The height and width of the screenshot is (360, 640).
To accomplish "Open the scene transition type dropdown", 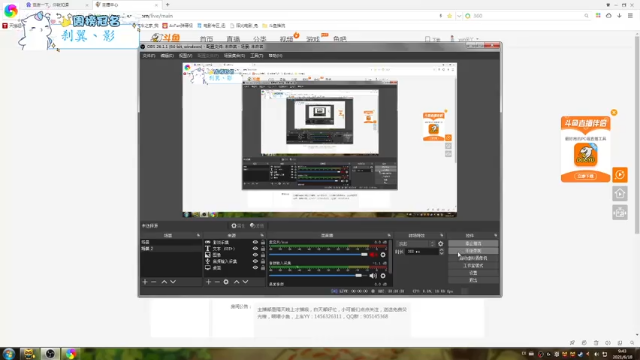I will (415, 244).
